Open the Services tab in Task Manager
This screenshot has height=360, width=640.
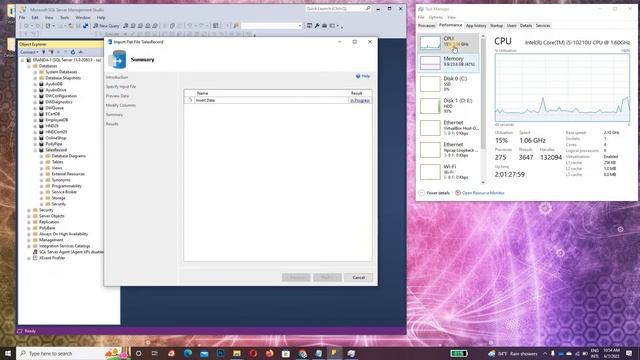coord(542,26)
